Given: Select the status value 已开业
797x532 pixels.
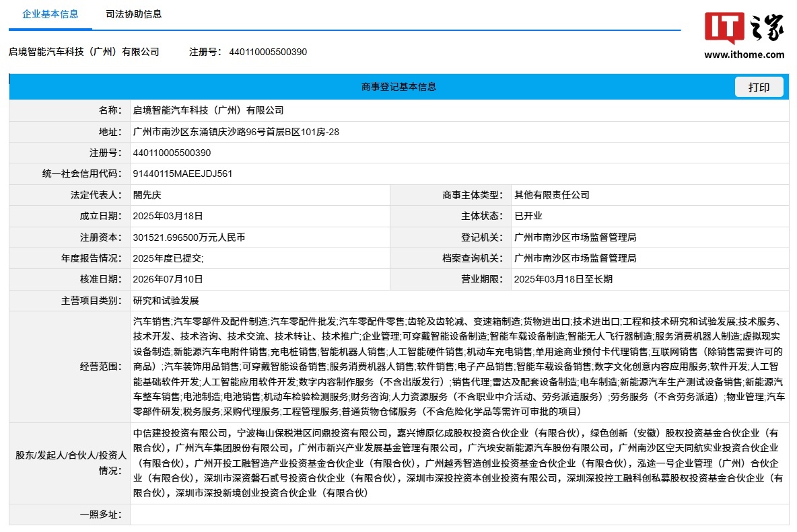Looking at the screenshot, I should tap(528, 216).
